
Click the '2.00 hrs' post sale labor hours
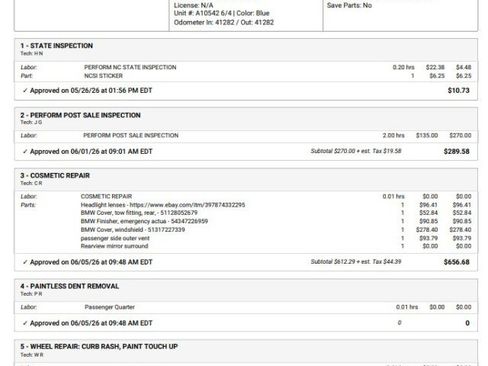[x=393, y=135]
